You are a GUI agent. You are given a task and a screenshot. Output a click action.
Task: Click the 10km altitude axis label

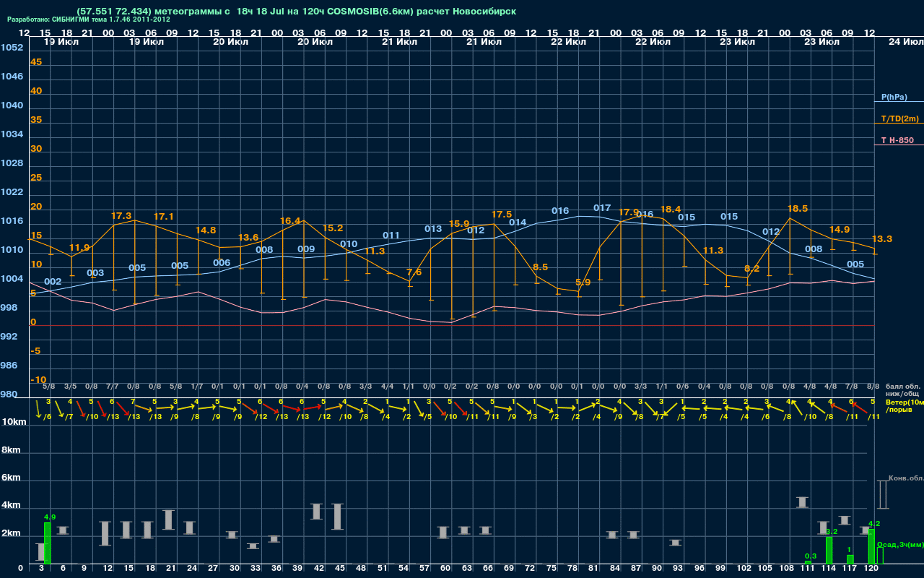tap(15, 422)
